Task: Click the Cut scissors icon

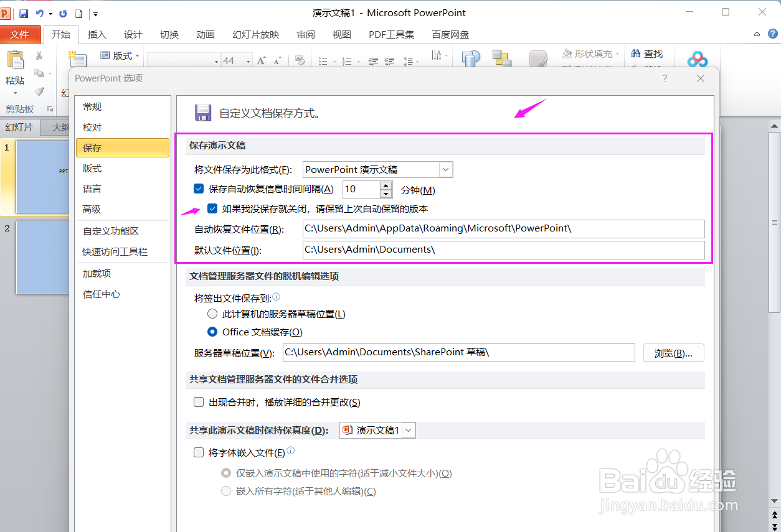Action: click(39, 56)
